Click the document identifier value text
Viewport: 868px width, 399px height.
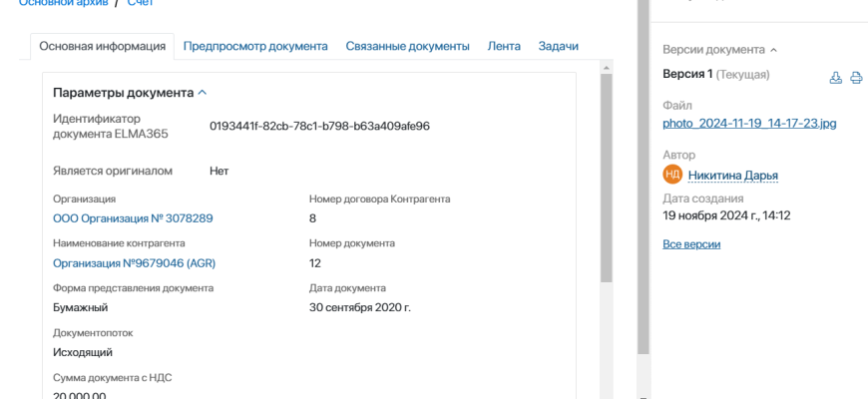pyautogui.click(x=319, y=127)
